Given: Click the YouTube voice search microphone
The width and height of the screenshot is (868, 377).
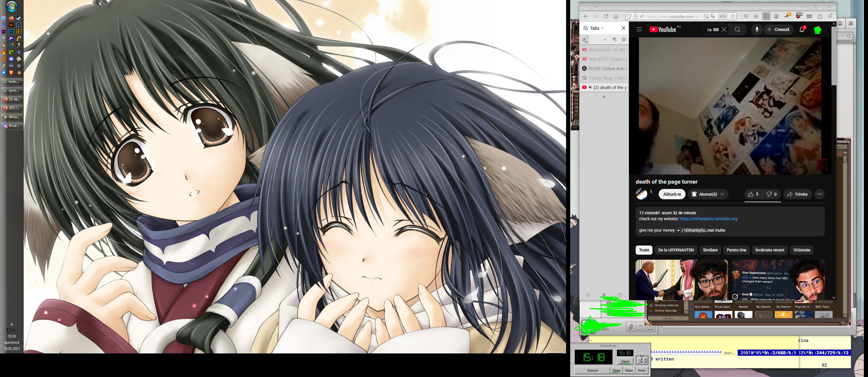Looking at the screenshot, I should (757, 30).
